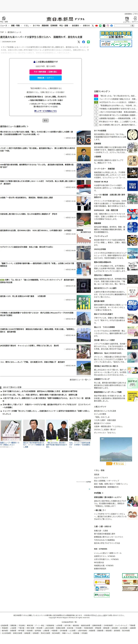138x644 pixels.
Task: Click the 戻る button
Action: (45, 121)
